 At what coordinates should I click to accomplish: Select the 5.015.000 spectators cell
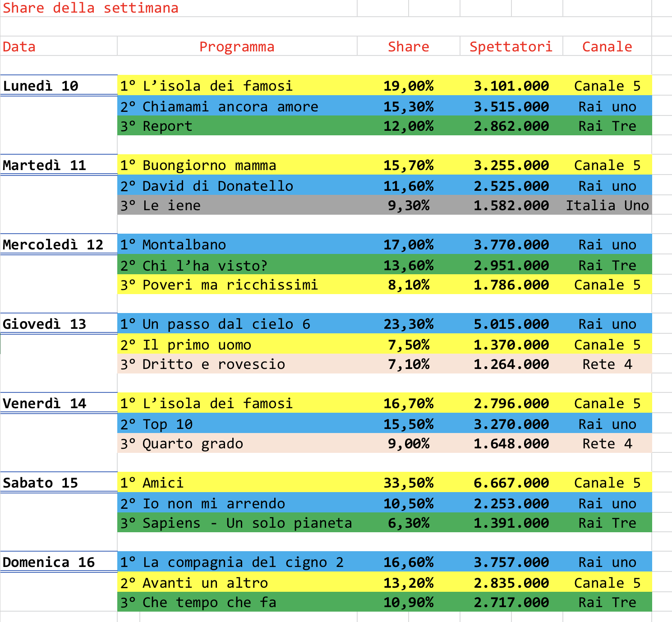pyautogui.click(x=511, y=324)
